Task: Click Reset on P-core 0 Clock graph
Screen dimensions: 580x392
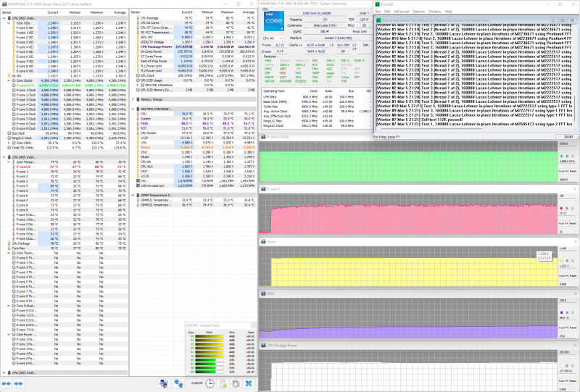Action: point(573,172)
